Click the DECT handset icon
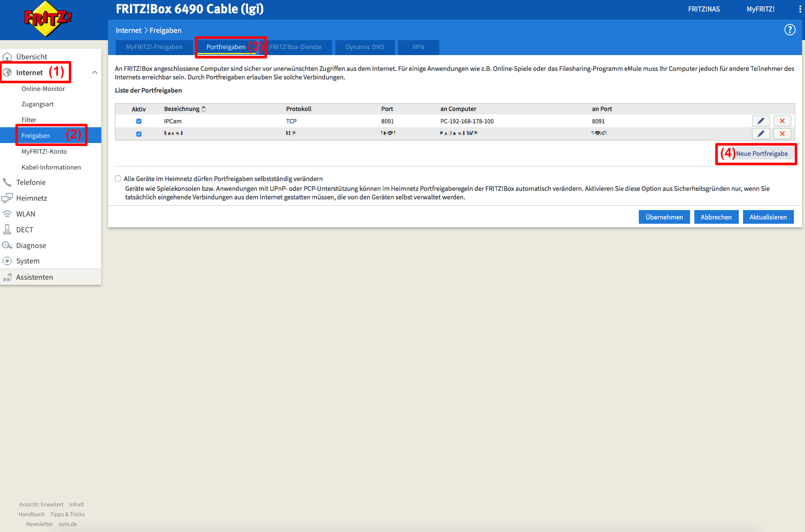This screenshot has height=532, width=805. [7, 230]
